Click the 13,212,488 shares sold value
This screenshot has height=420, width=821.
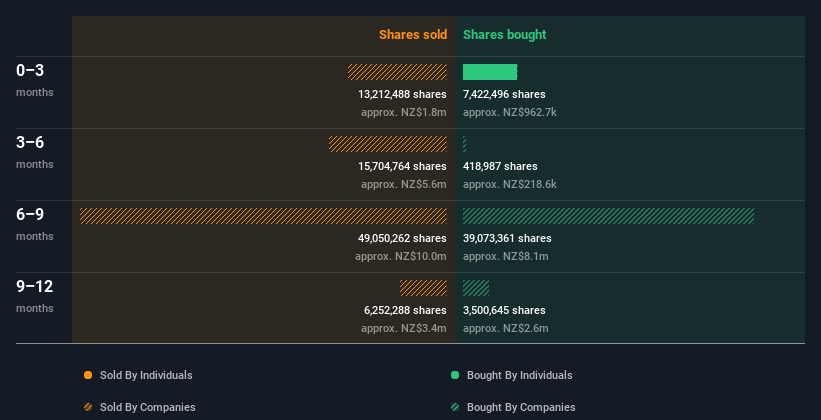(x=402, y=94)
